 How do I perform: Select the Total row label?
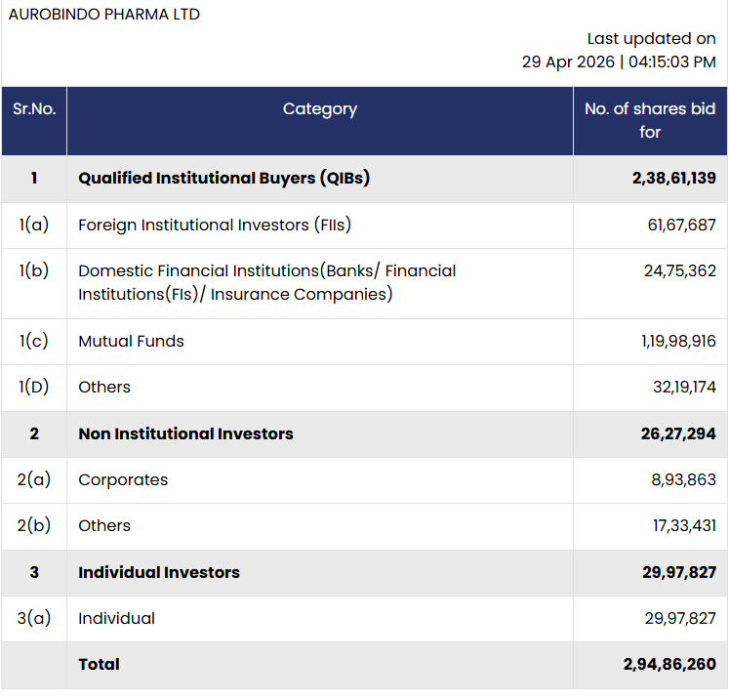tap(99, 664)
